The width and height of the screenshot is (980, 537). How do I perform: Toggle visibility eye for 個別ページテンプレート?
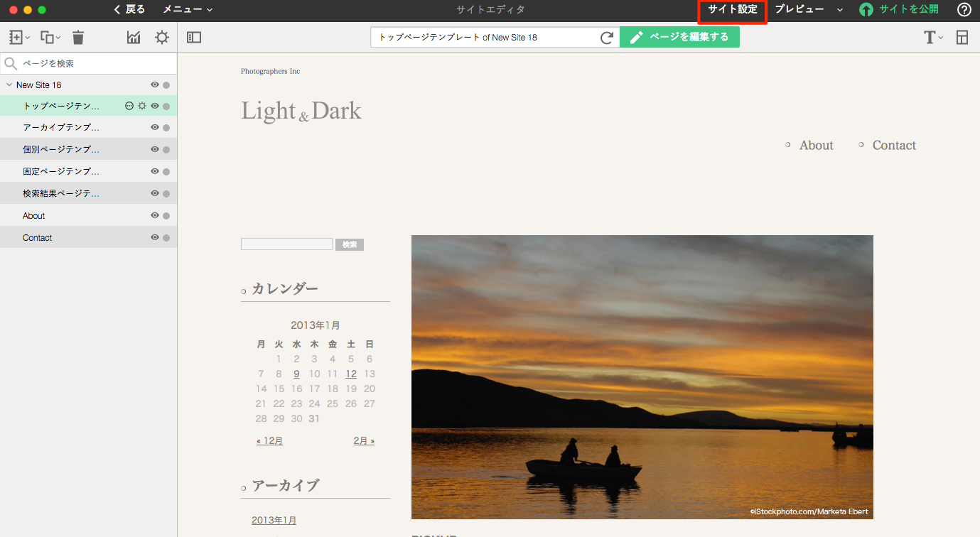(155, 149)
